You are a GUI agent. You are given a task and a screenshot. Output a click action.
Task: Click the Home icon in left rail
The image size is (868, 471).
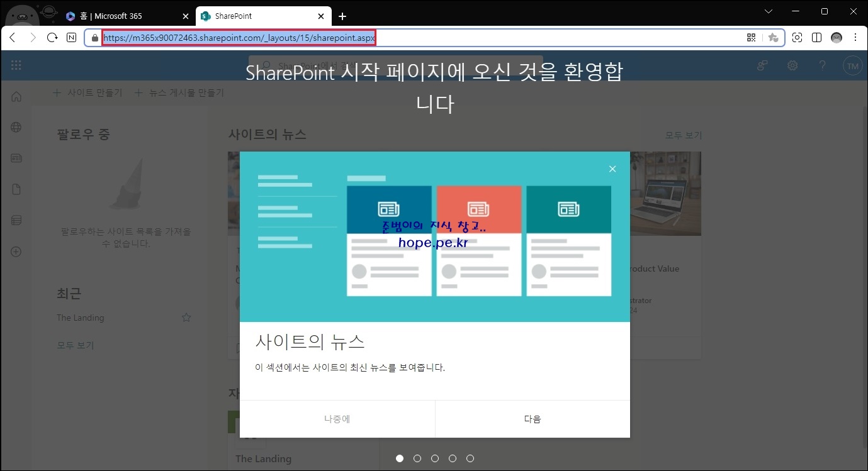16,96
